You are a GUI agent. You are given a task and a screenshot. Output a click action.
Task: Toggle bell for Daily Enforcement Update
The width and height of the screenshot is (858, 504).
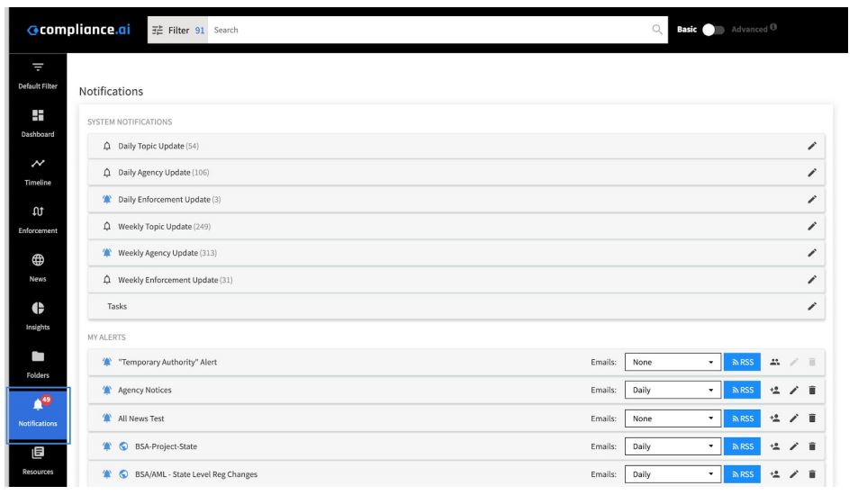[107, 199]
